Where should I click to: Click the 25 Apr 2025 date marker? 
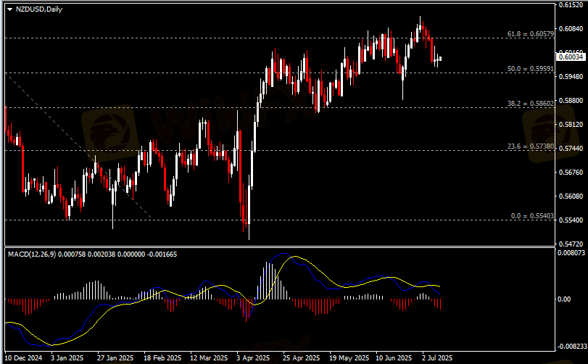[301, 358]
